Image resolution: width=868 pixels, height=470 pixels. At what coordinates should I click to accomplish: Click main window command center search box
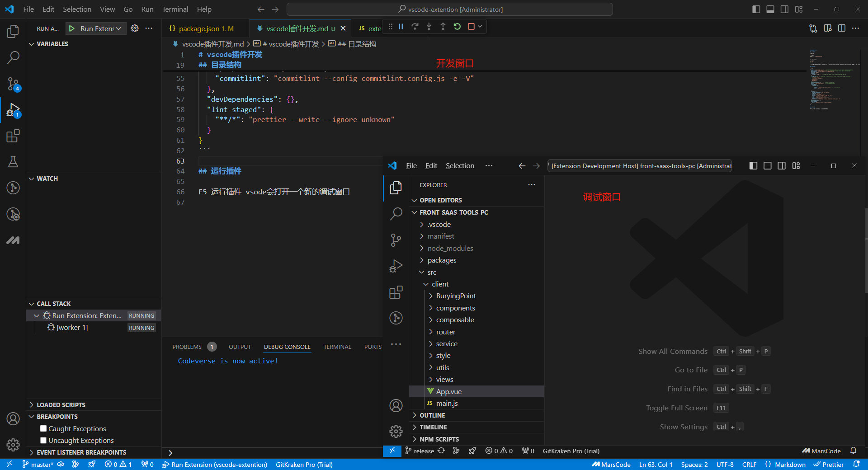(x=450, y=9)
